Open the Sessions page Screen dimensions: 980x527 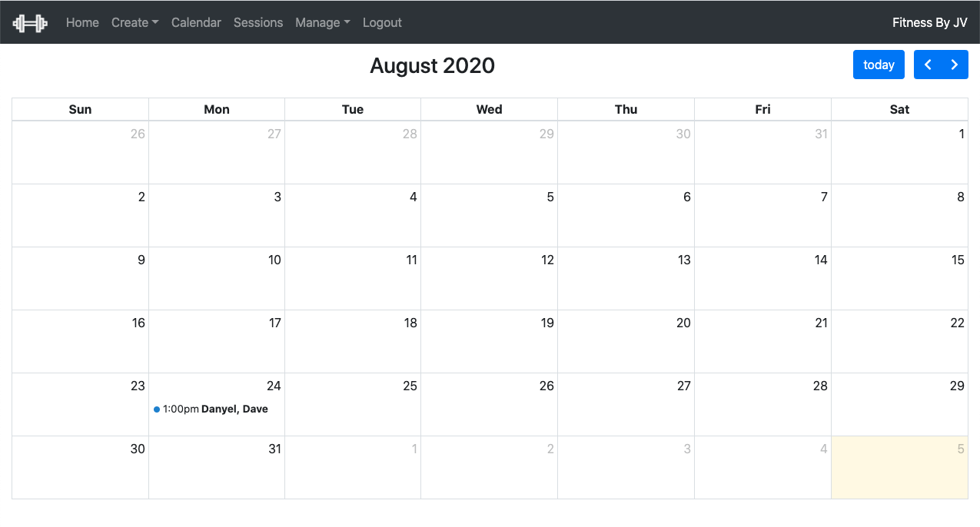pos(258,22)
